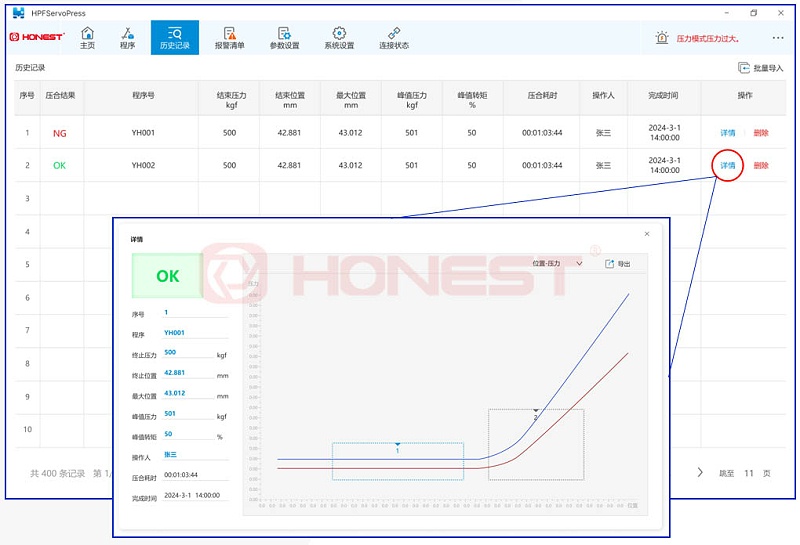Viewport: 800px width, 545px height.
Task: Click the alarm siren warning icon
Action: [662, 38]
